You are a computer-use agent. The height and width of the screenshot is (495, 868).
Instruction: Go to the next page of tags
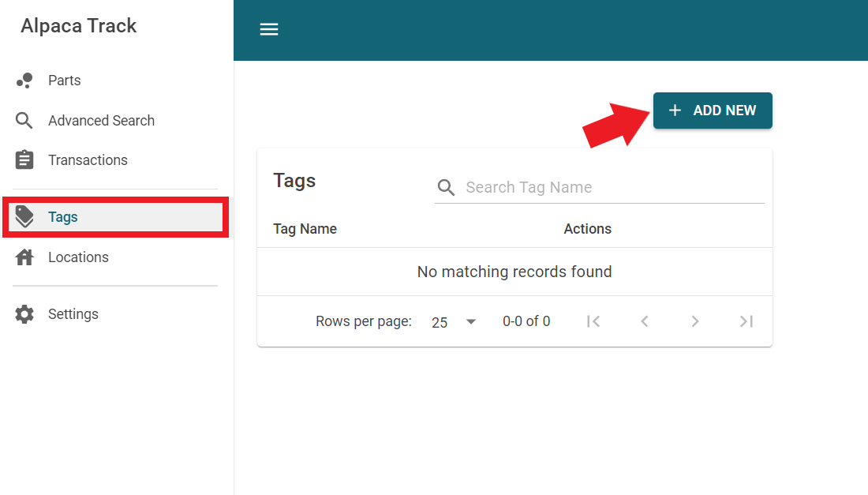[695, 321]
